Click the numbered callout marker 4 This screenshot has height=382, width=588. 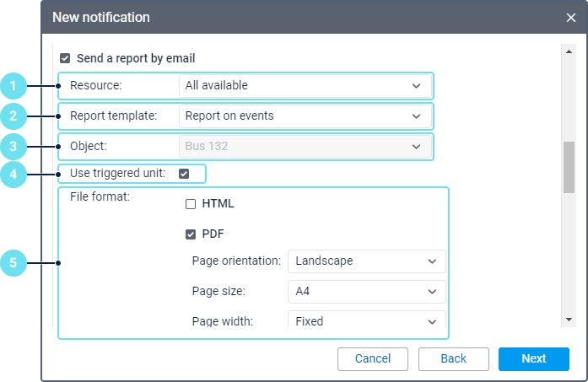pyautogui.click(x=13, y=174)
